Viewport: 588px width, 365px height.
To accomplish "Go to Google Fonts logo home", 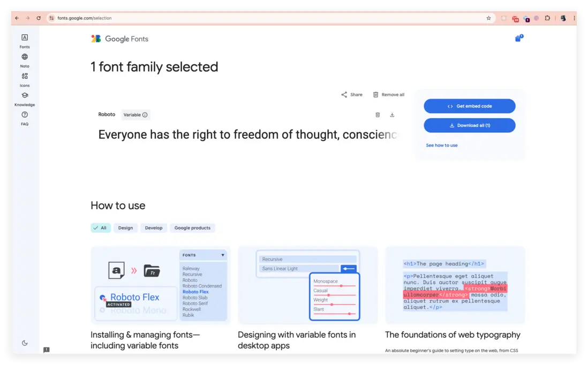I will pyautogui.click(x=119, y=39).
